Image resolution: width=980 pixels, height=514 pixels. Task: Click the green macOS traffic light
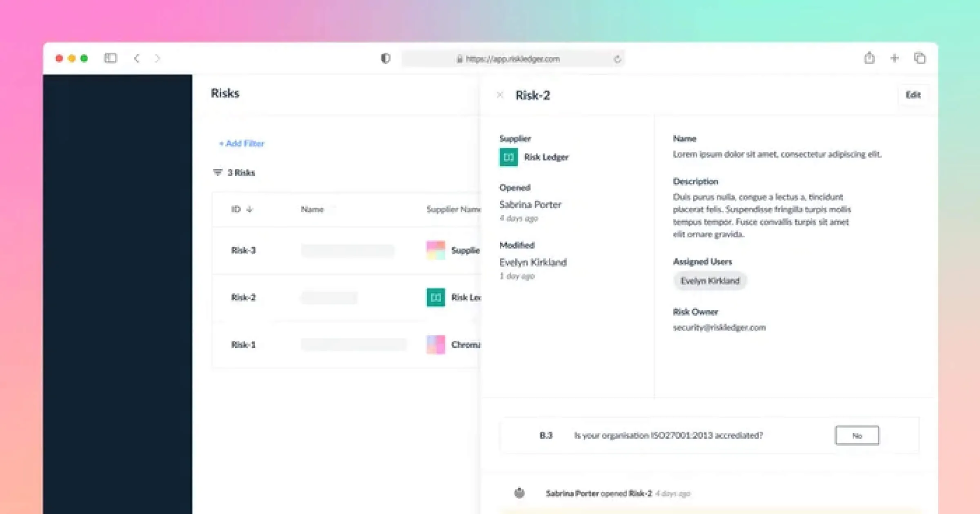tap(85, 58)
